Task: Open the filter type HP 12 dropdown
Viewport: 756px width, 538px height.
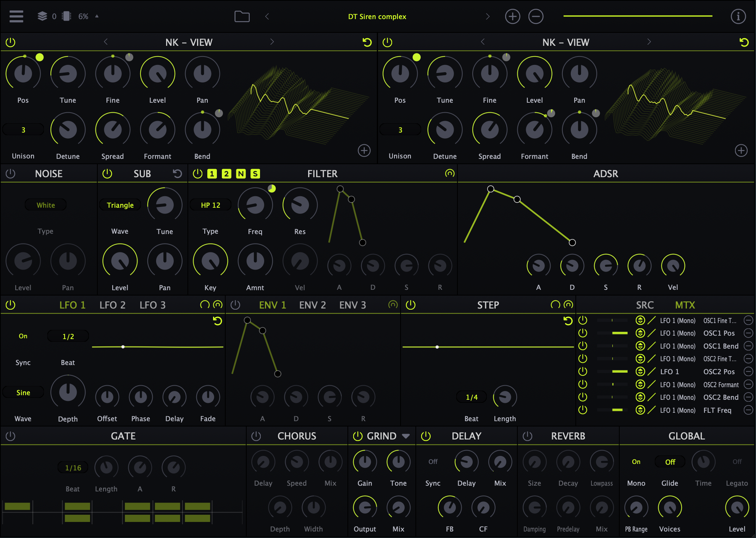Action: coord(210,205)
